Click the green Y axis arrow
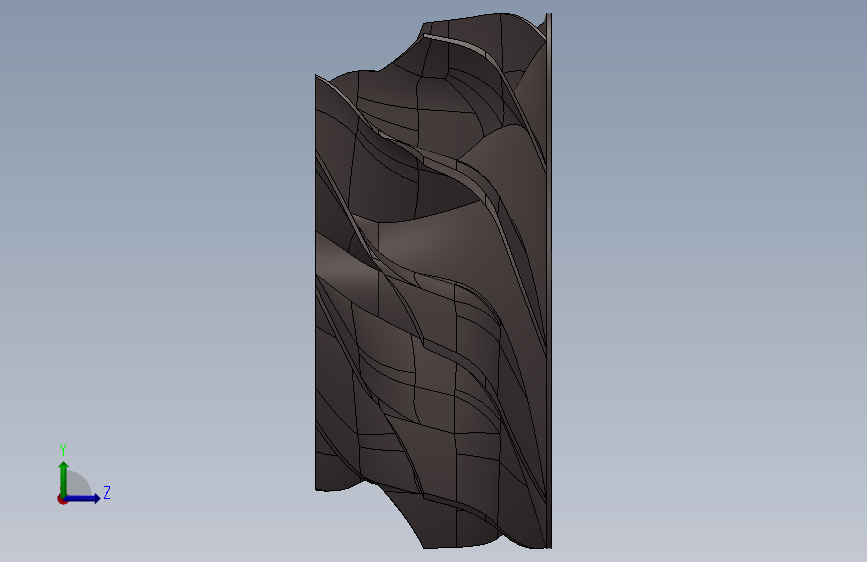This screenshot has height=562, width=867. 64,479
